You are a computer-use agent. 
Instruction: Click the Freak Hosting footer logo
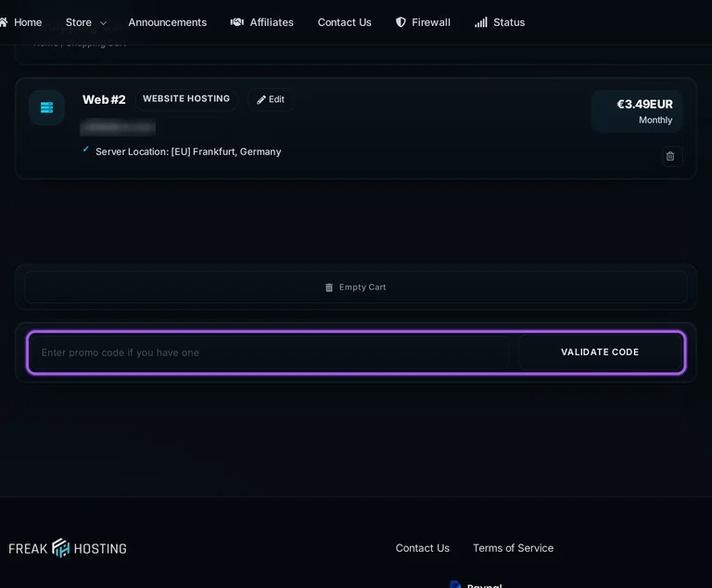68,548
